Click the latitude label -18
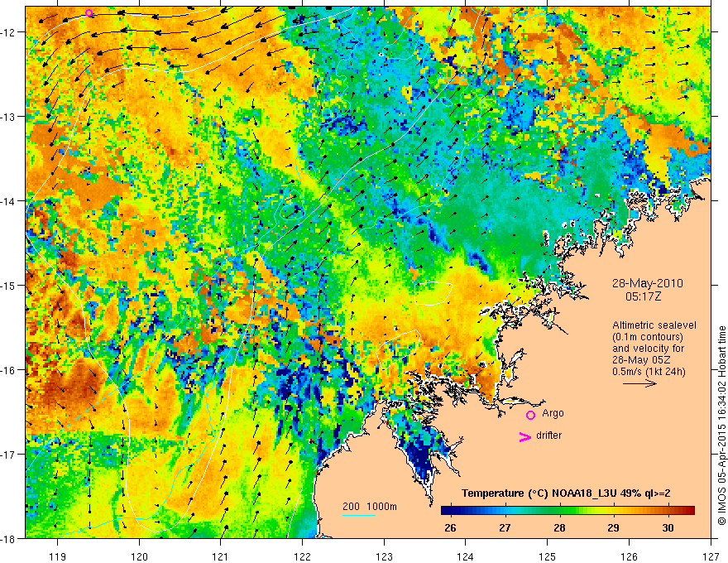Viewport: 728px width, 563px height. click(9, 538)
